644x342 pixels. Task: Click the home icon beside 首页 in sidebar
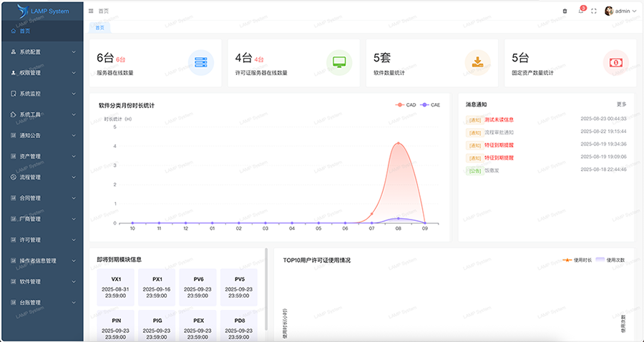pyautogui.click(x=14, y=31)
